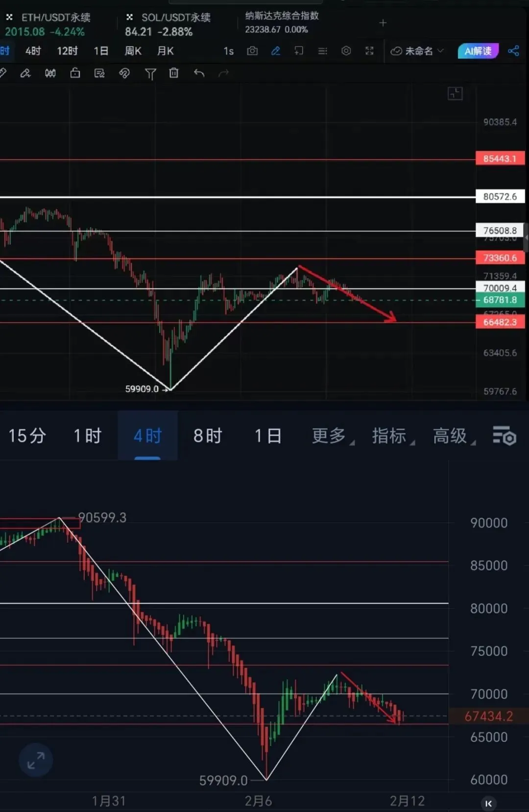Click the green 68781.8 current price tag
529x812 pixels.
(x=500, y=300)
